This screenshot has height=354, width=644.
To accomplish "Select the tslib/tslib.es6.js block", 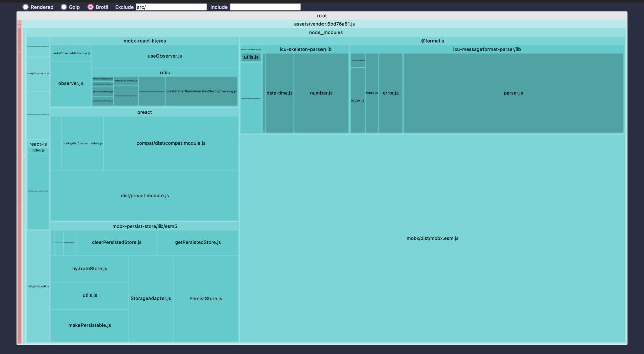I will point(38,286).
